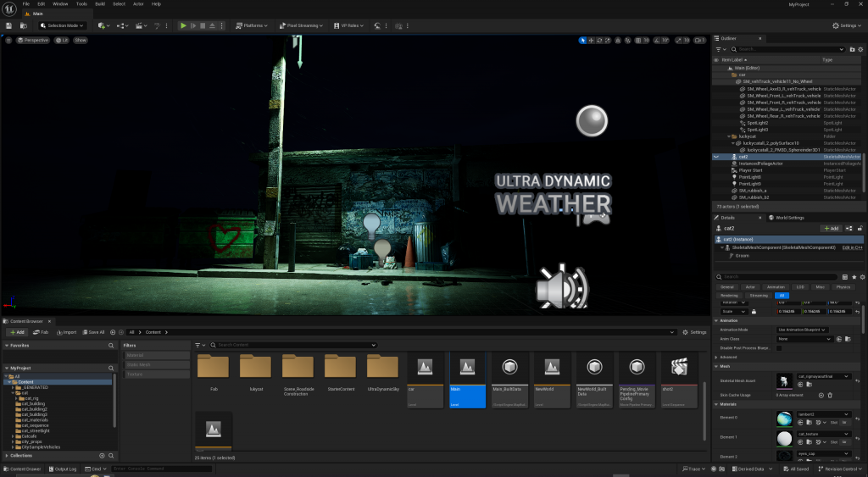Screen dimensions: 868x477
Task: Open the Window menu
Action: point(60,4)
